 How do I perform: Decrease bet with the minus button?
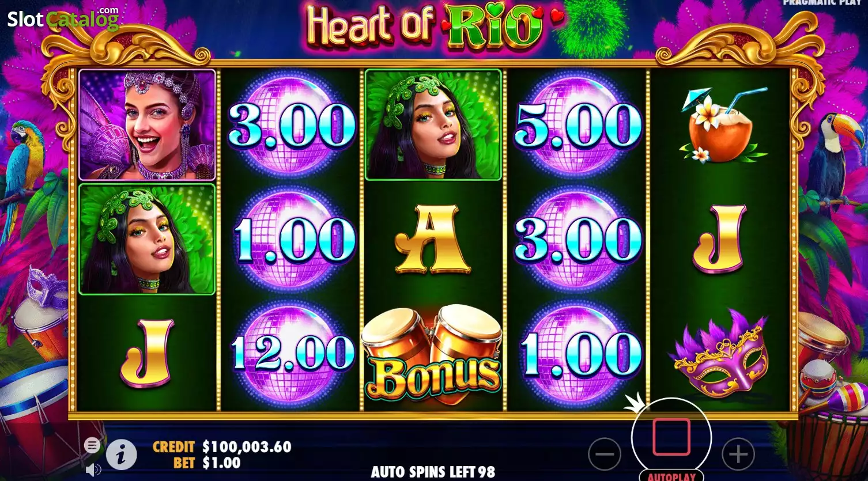605,455
